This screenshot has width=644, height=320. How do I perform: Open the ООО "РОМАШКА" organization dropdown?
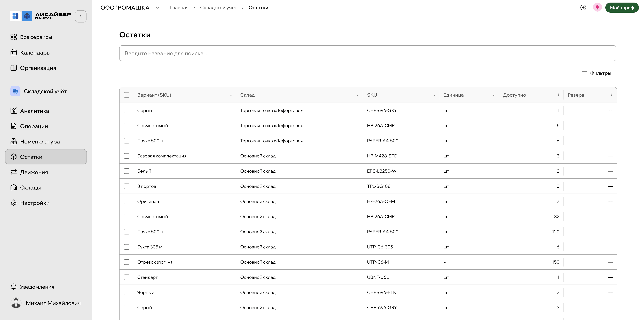coord(130,7)
